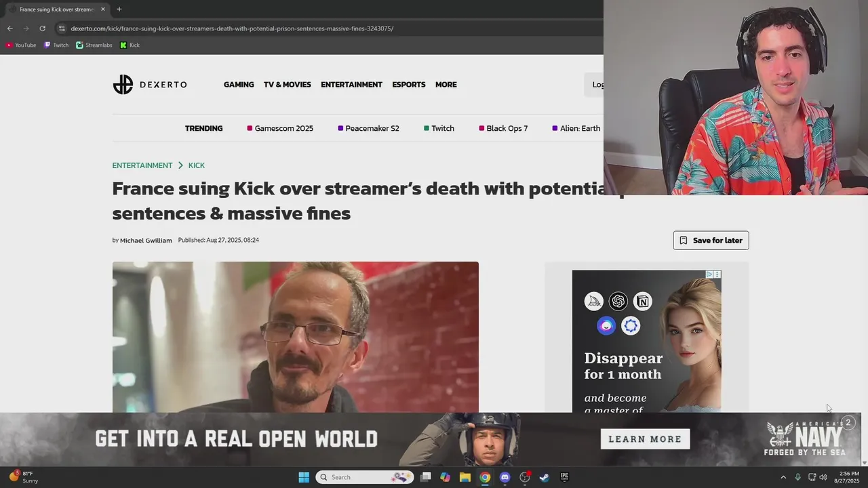This screenshot has height=488, width=868.
Task: Open Steam from the taskbar
Action: click(544, 477)
